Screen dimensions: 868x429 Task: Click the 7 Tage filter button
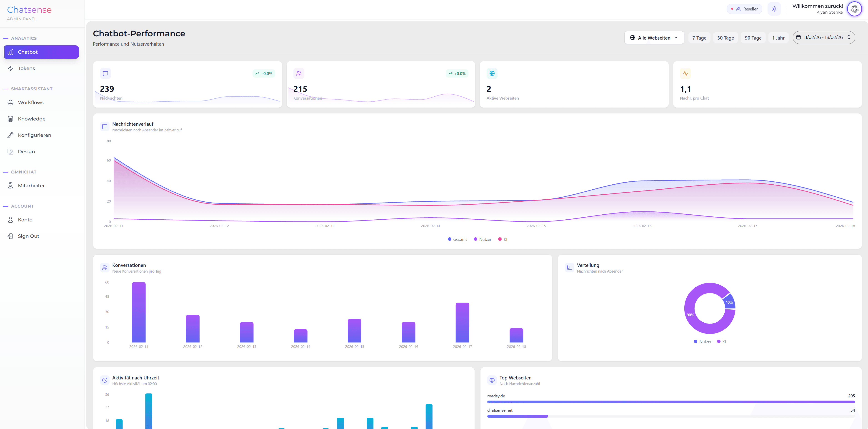[700, 38]
